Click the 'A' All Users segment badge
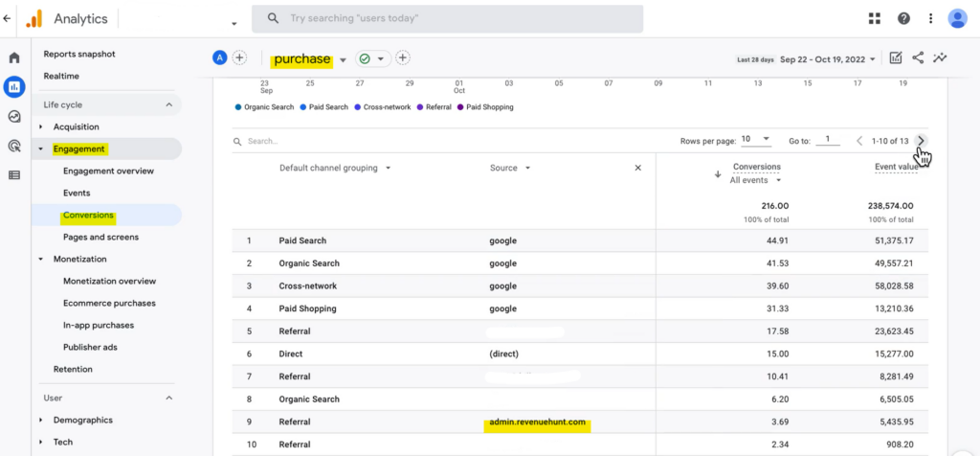 pyautogui.click(x=219, y=58)
